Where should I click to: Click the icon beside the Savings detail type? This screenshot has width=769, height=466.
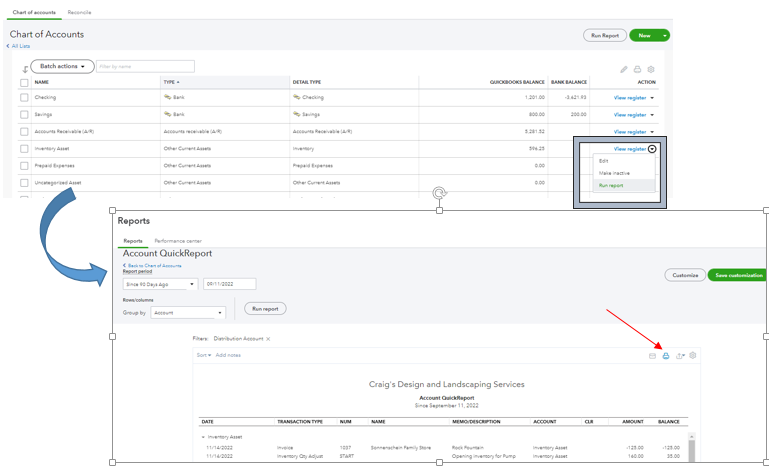click(296, 114)
